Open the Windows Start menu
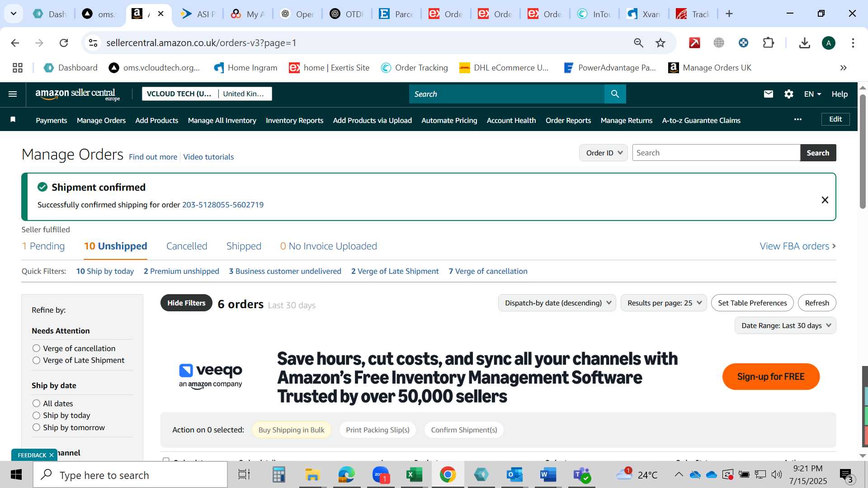 (x=16, y=475)
